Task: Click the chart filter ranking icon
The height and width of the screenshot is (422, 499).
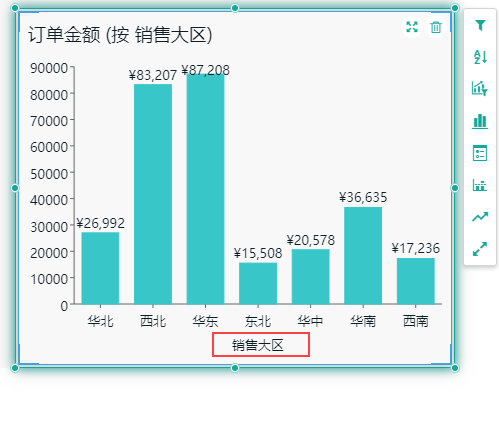Action: (480, 89)
